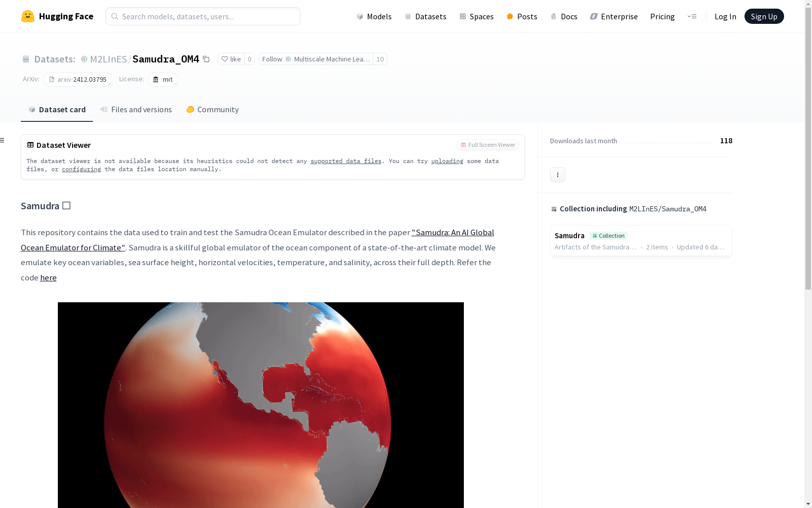Open the follower count 10

pyautogui.click(x=380, y=59)
